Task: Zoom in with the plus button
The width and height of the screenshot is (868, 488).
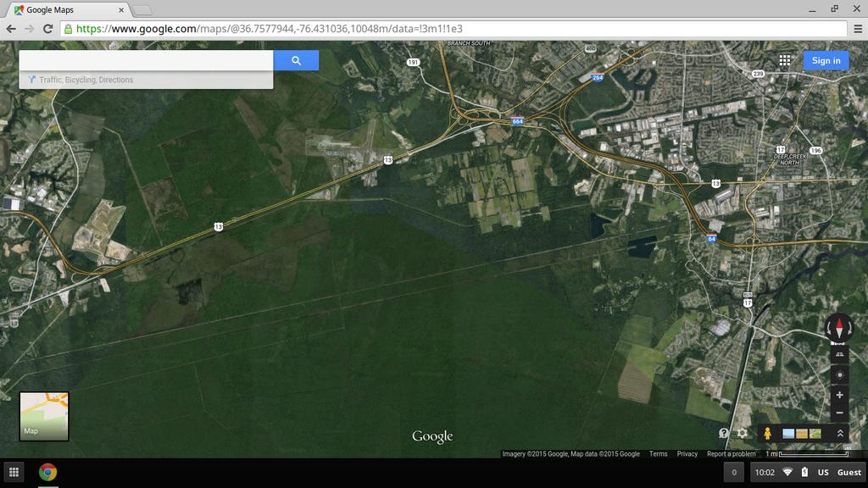Action: coord(839,395)
